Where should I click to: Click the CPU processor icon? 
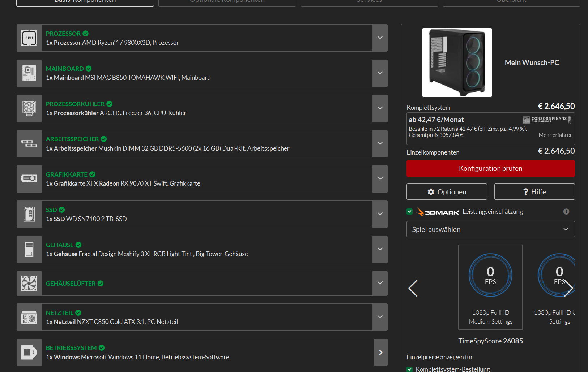(x=29, y=38)
